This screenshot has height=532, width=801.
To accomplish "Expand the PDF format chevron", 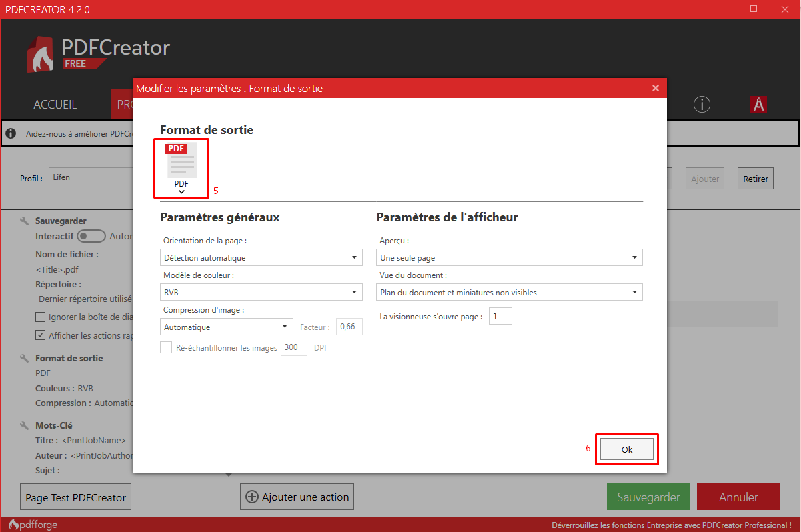I will click(x=181, y=192).
